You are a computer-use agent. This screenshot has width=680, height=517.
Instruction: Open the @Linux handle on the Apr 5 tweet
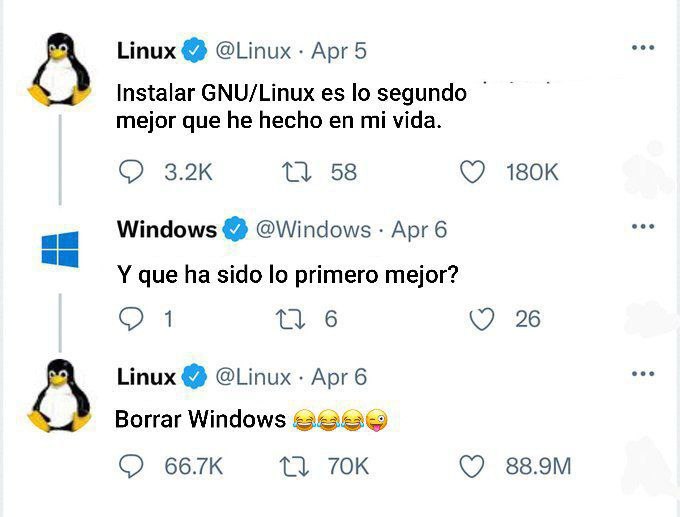253,51
